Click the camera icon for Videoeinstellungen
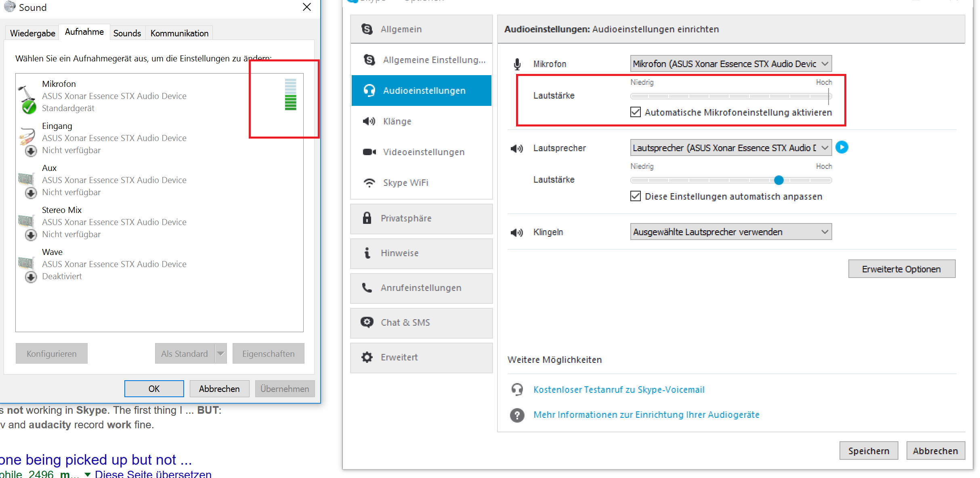Screen dimensions: 980x478 [x=369, y=152]
